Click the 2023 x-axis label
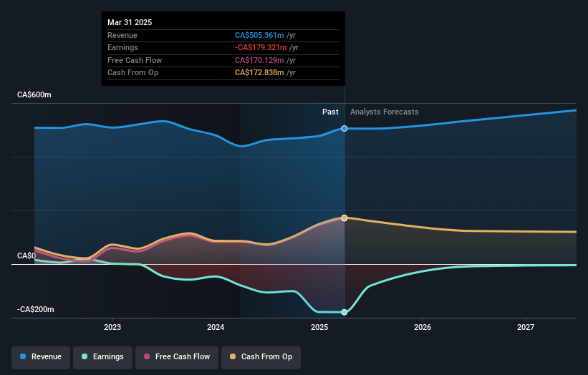The image size is (588, 375). click(x=112, y=327)
